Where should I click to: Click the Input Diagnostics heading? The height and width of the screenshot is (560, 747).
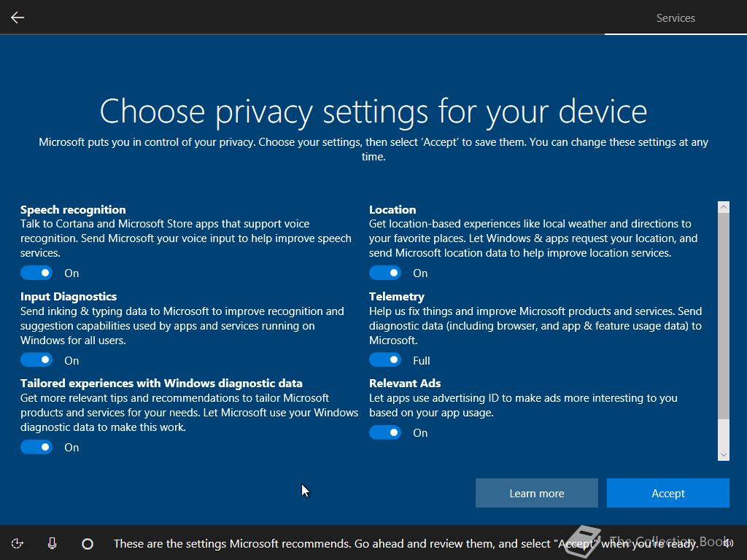pos(69,296)
